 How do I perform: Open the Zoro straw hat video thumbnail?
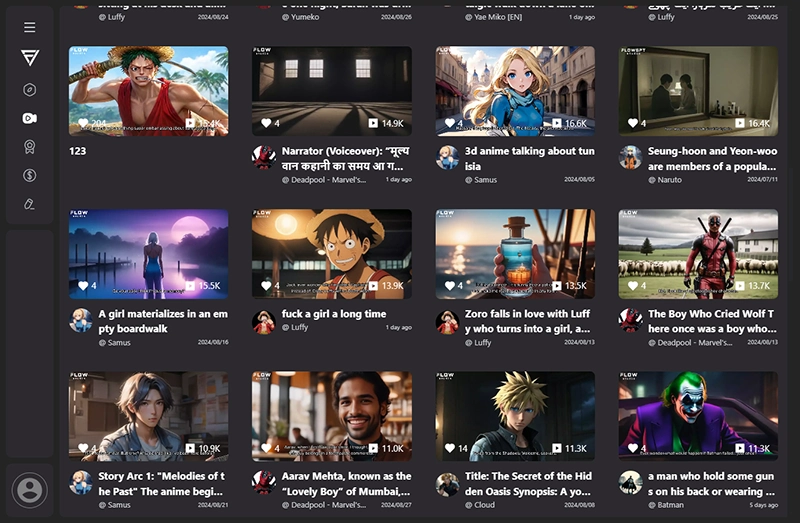coord(148,91)
